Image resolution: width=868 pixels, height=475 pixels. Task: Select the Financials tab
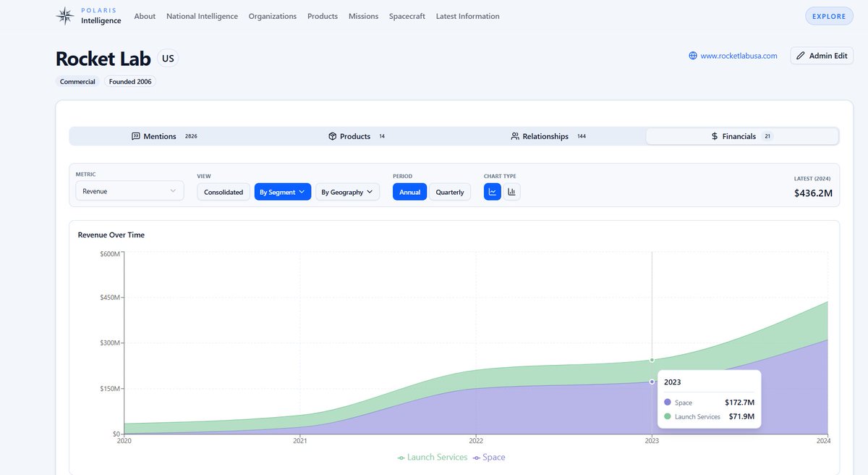pyautogui.click(x=741, y=136)
